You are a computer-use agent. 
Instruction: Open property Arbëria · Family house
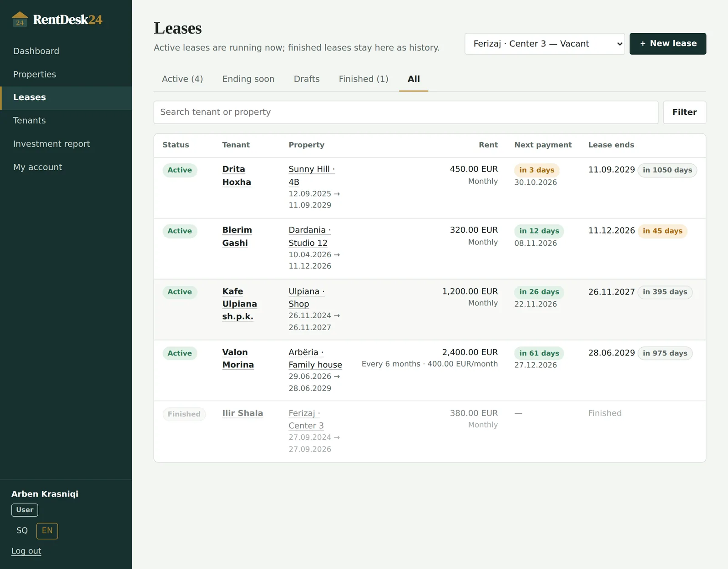315,359
